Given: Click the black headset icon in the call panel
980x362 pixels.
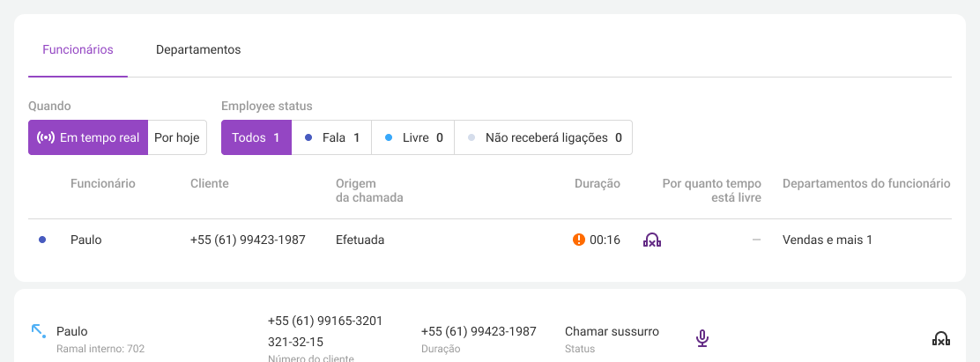Looking at the screenshot, I should [x=940, y=338].
